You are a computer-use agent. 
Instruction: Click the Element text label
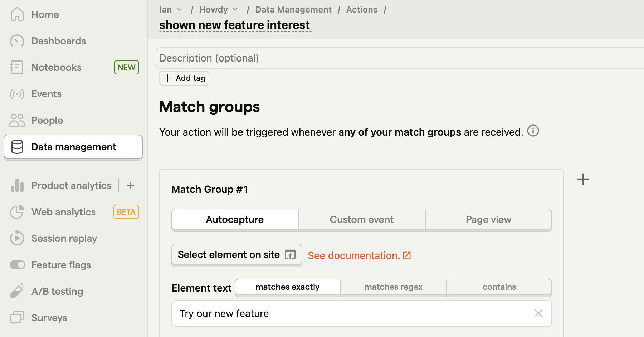pyautogui.click(x=201, y=288)
